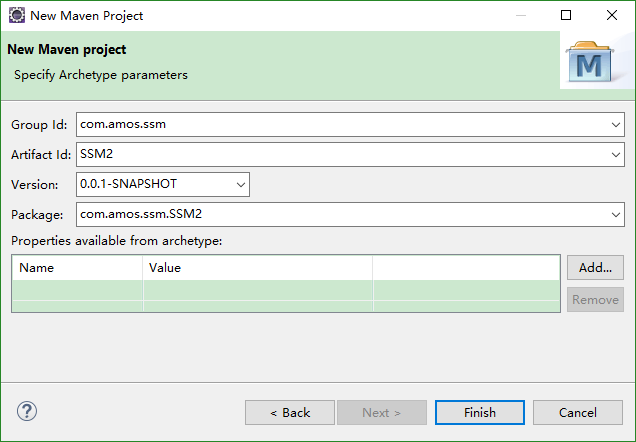Go to previous page with Back button
This screenshot has height=442, width=636.
click(290, 412)
